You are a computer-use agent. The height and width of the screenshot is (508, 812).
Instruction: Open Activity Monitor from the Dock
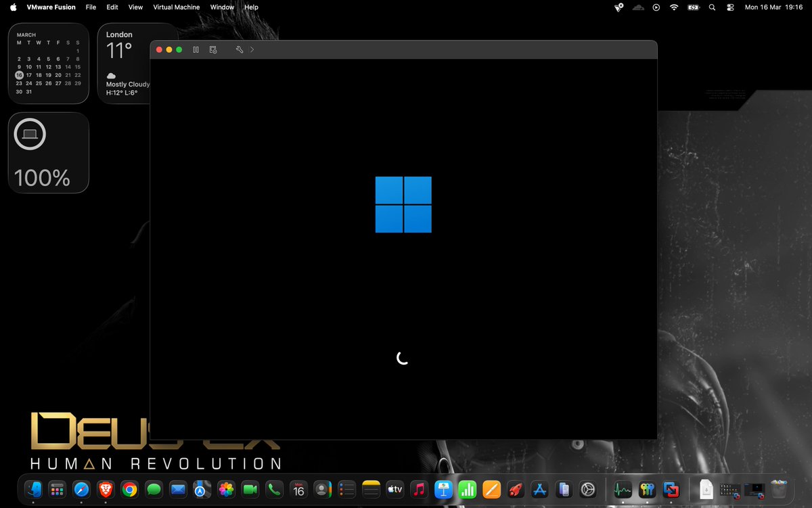[622, 488]
